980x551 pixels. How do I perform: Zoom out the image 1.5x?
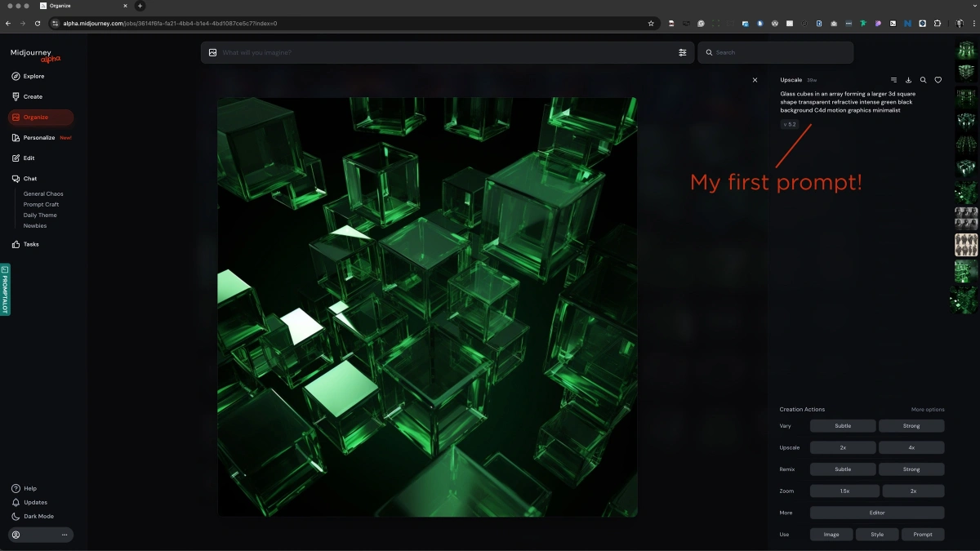(x=844, y=491)
